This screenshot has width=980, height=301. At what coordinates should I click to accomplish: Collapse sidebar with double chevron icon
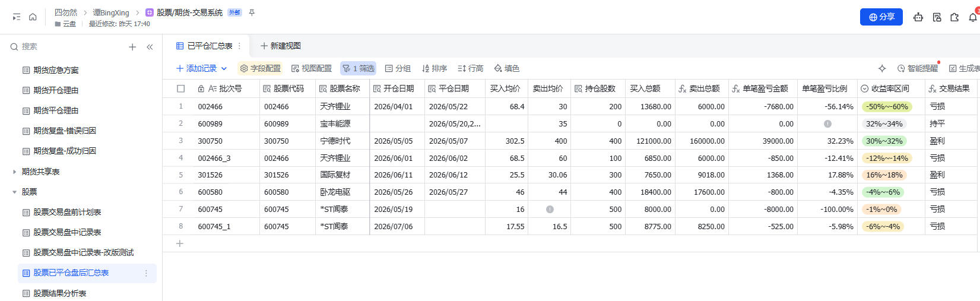tap(150, 47)
